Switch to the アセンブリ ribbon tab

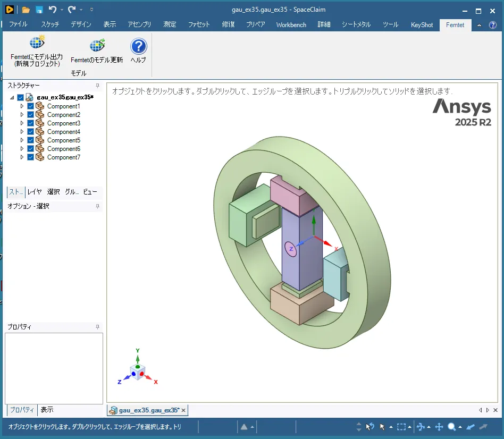click(x=139, y=24)
